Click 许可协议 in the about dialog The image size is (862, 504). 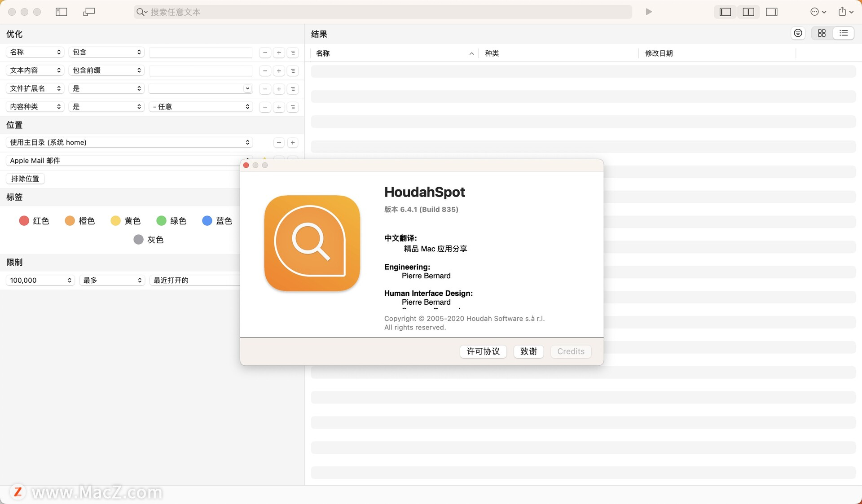pos(483,351)
